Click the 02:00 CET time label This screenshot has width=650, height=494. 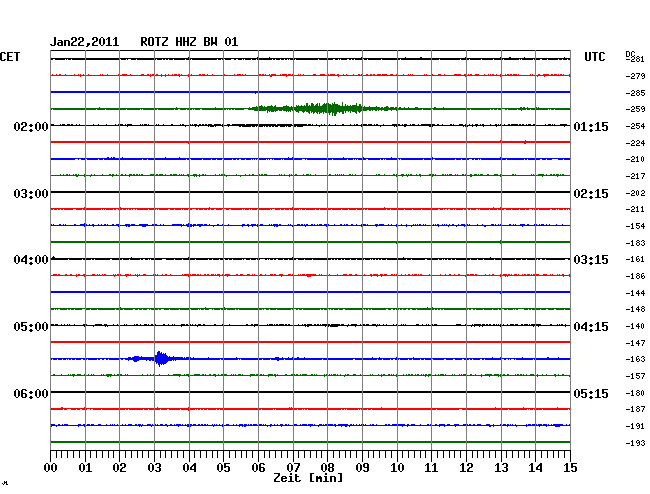click(x=31, y=126)
